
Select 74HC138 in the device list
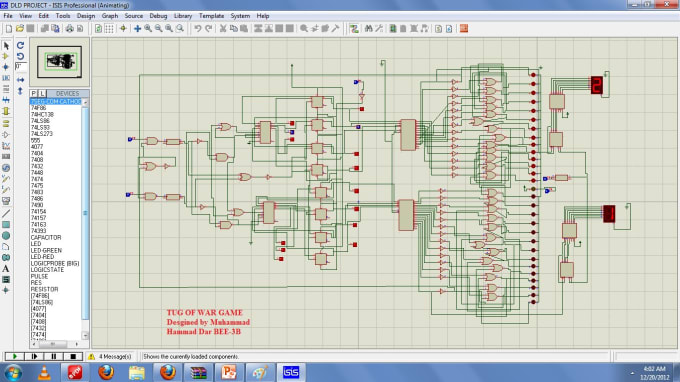(x=42, y=114)
